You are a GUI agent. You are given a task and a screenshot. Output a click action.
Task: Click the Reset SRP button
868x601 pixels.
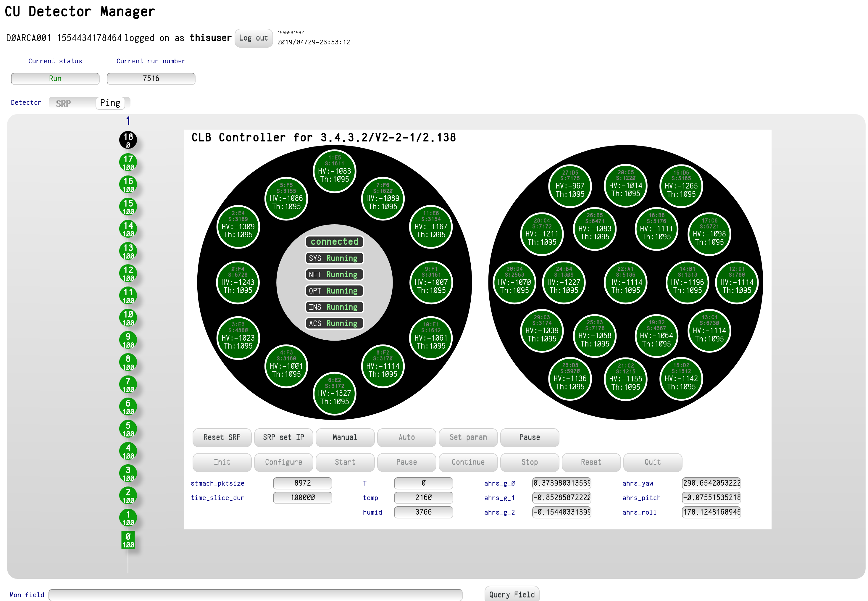pos(222,437)
